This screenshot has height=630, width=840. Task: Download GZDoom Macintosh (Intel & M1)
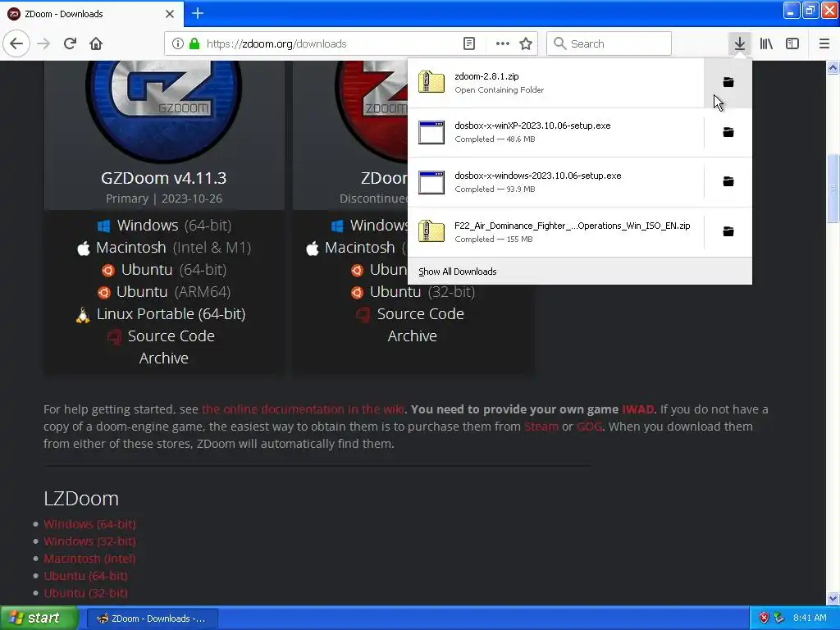click(x=164, y=248)
